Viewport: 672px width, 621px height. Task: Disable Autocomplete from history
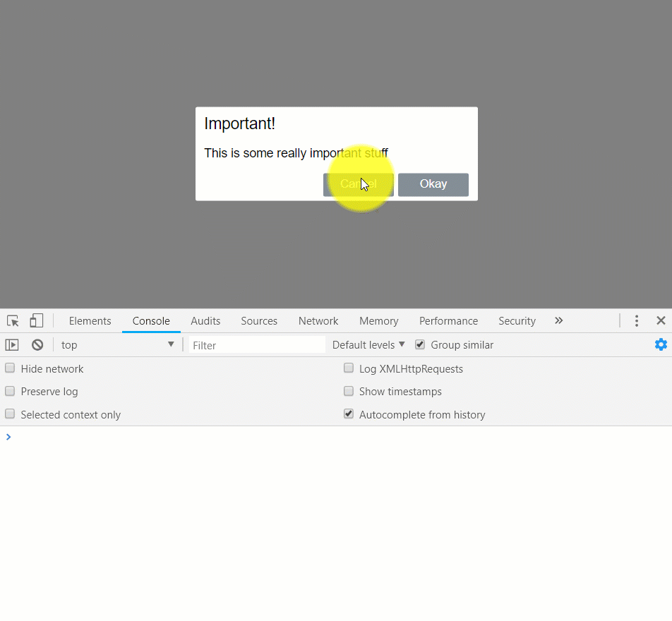[x=348, y=414]
